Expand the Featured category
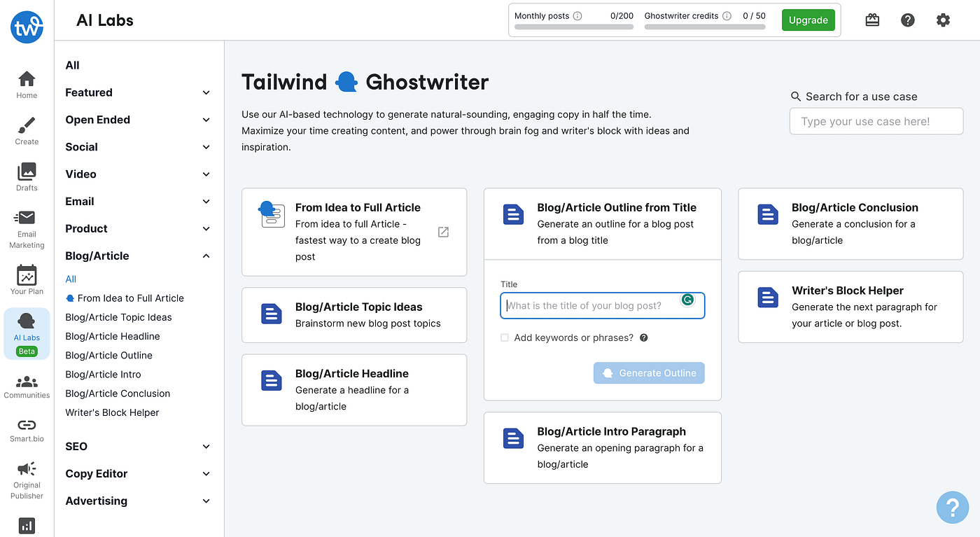The height and width of the screenshot is (537, 980). (x=206, y=92)
